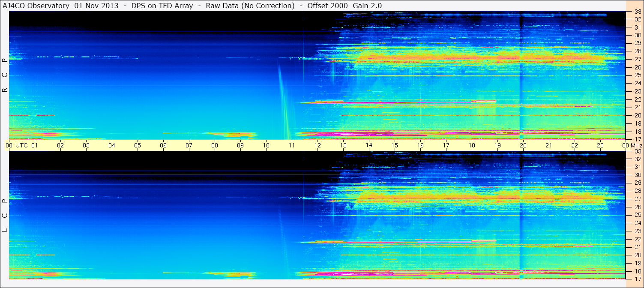The image size is (644, 288).
Task: Click the LCP label beside the lower spectrogram
Action: [x=5, y=216]
